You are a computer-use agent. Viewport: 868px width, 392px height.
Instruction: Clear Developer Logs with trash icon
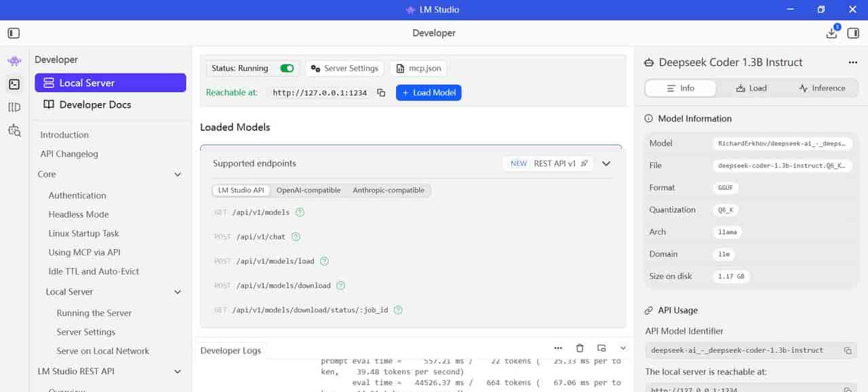(580, 348)
